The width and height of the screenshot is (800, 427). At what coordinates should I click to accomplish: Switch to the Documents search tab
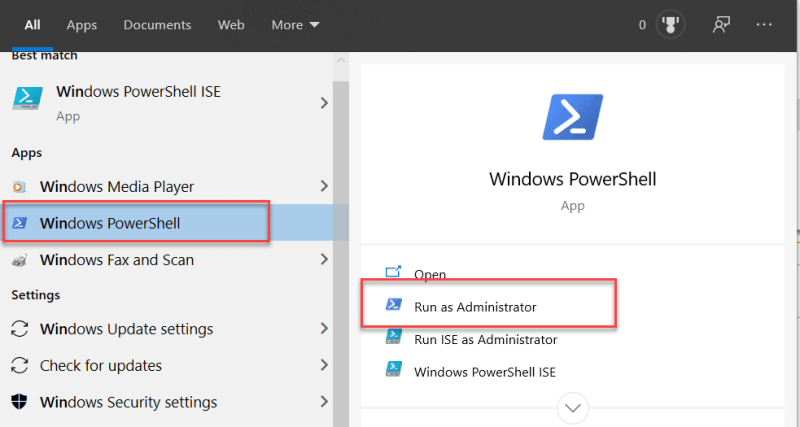(157, 25)
